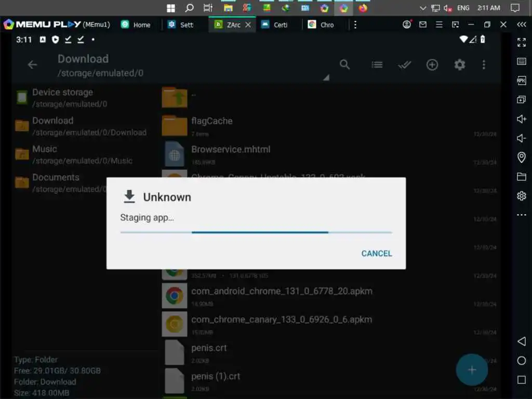Viewport: 532px width, 399px height.
Task: Select com_chrome_canary_133_0_6926_0_6.apkm file
Action: [x=329, y=324]
